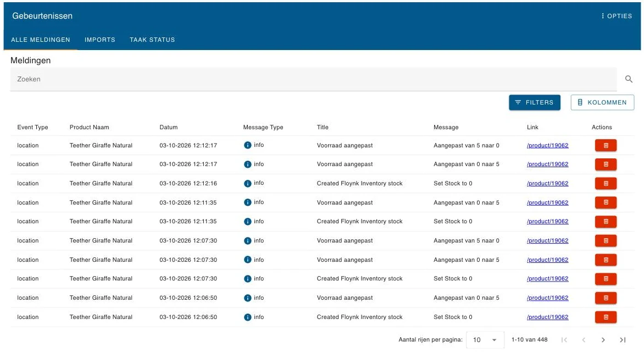Open the Filters panel

click(x=534, y=102)
